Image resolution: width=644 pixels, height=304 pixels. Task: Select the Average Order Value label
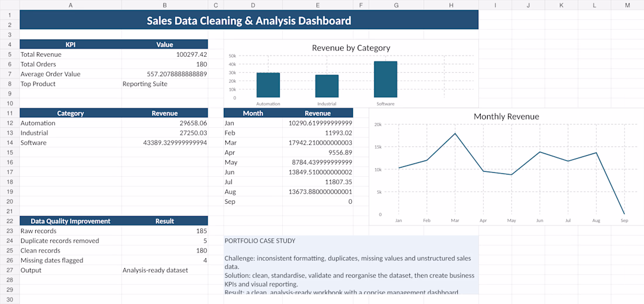[71, 74]
